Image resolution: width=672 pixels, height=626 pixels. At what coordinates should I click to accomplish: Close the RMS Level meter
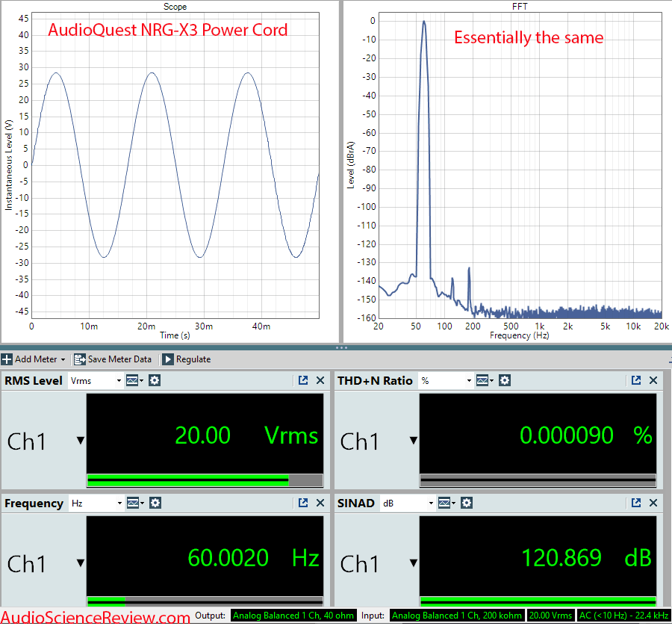click(x=320, y=380)
